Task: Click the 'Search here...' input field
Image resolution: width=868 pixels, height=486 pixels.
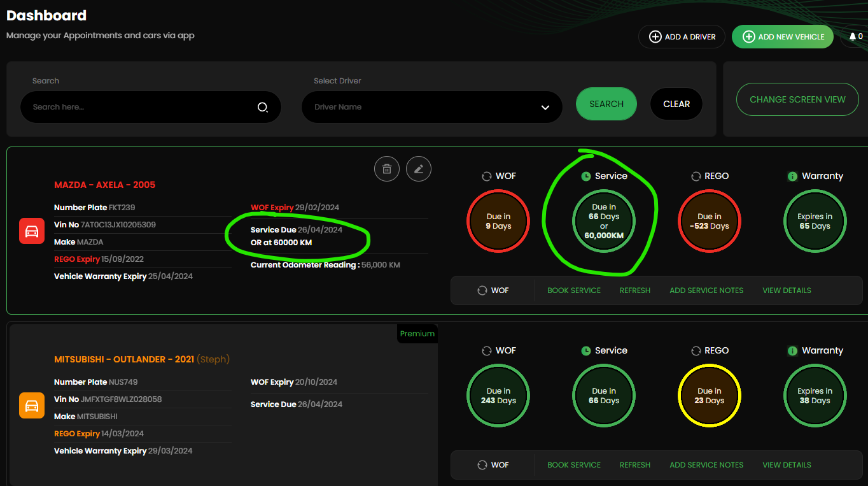Action: [x=151, y=107]
